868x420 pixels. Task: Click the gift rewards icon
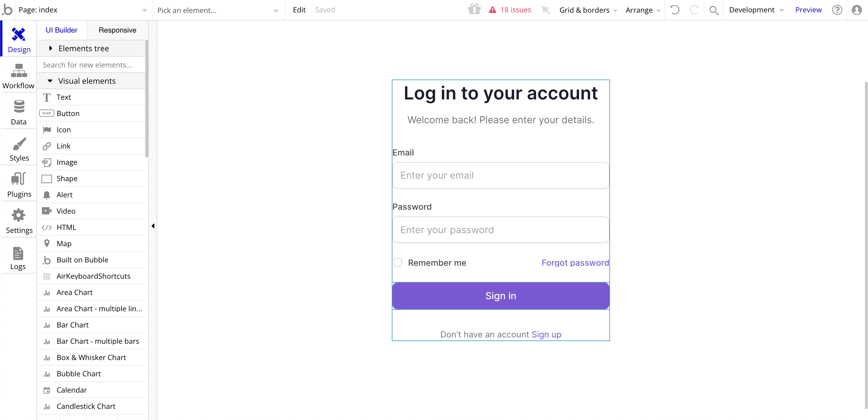tap(474, 9)
